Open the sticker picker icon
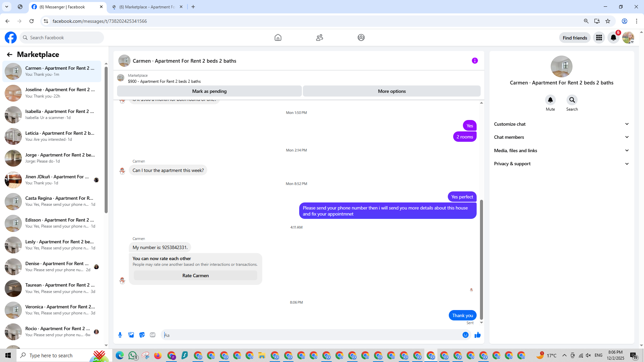Viewport: 644px width, 362px height. pyautogui.click(x=142, y=335)
